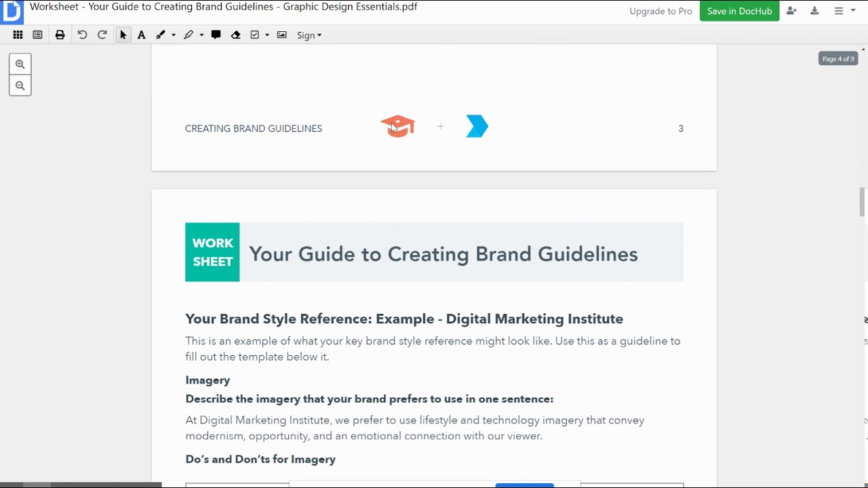Click 'CREATING BRAND GUIDELINES' footer text

point(254,128)
